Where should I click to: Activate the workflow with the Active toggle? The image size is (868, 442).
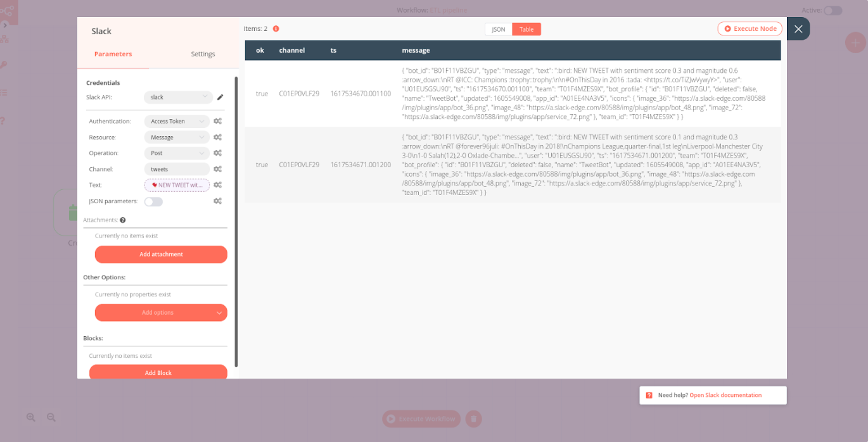coord(833,10)
